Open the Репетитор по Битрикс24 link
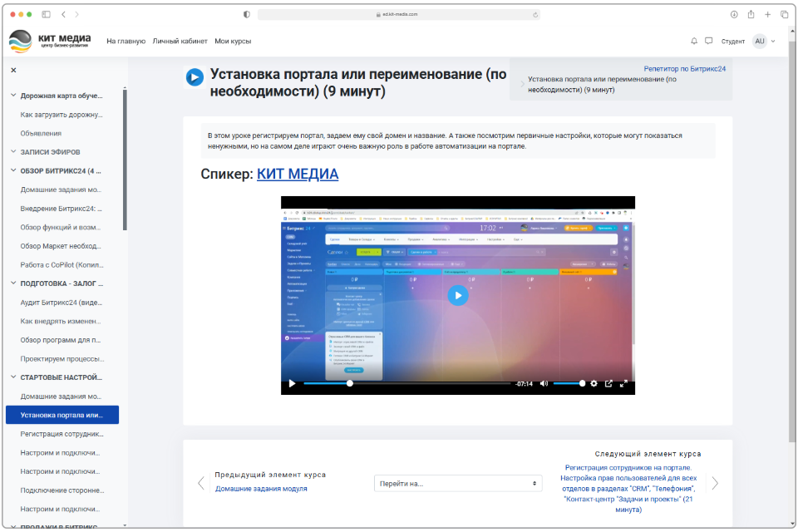798x532 pixels. click(684, 69)
